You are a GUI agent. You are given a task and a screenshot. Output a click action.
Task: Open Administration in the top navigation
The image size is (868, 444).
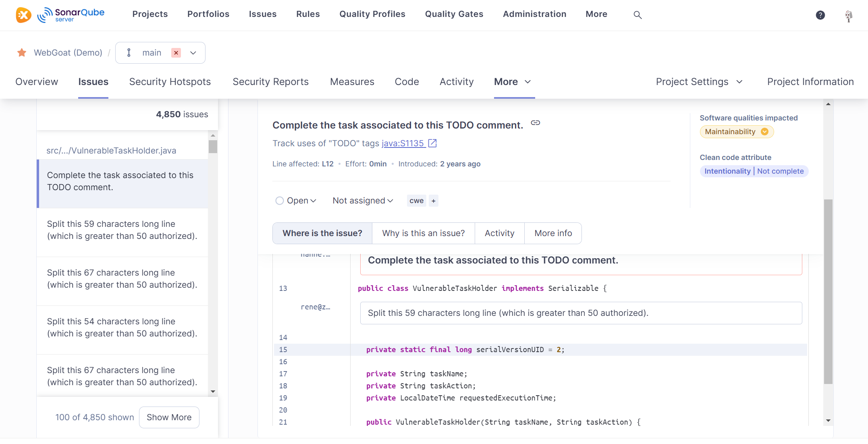click(x=534, y=14)
